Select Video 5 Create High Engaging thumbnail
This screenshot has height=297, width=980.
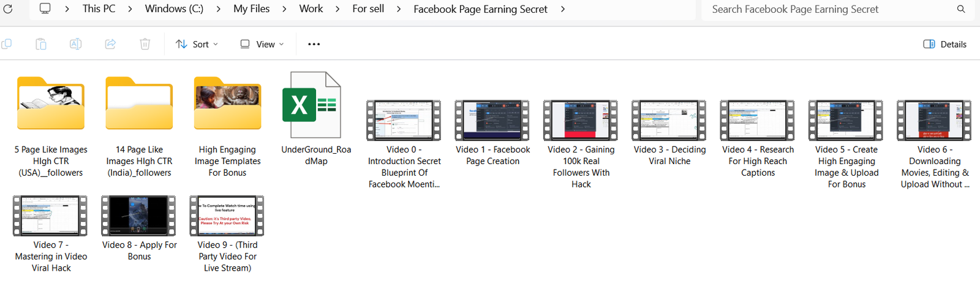[846, 121]
